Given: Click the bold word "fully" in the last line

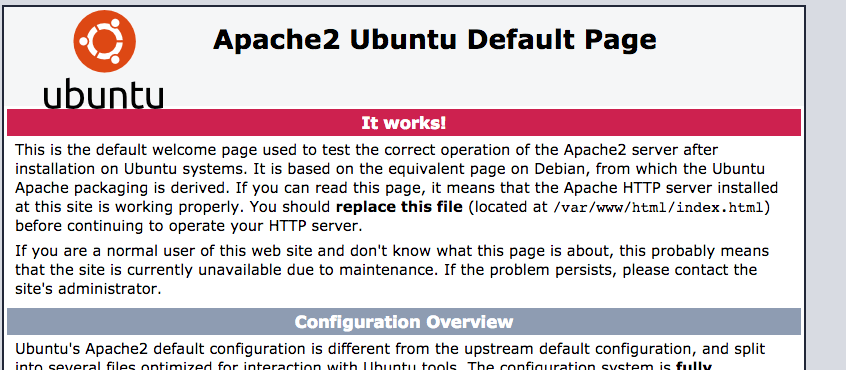Looking at the screenshot, I should [x=693, y=367].
